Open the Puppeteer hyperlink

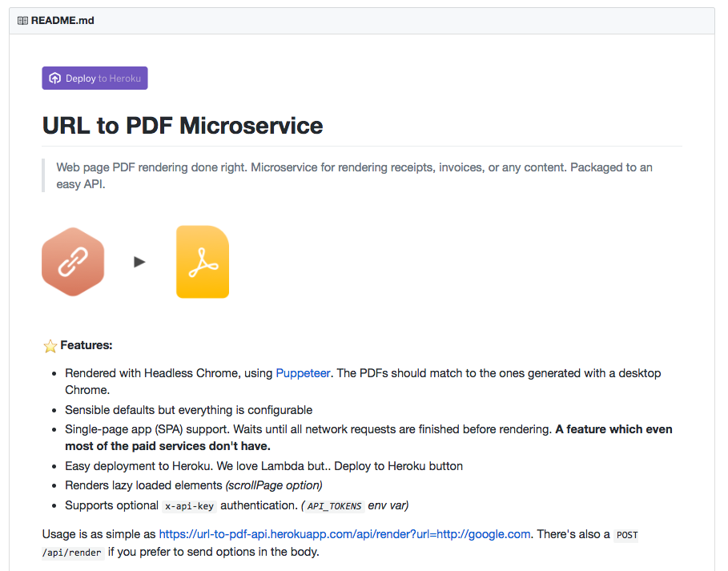click(x=304, y=372)
